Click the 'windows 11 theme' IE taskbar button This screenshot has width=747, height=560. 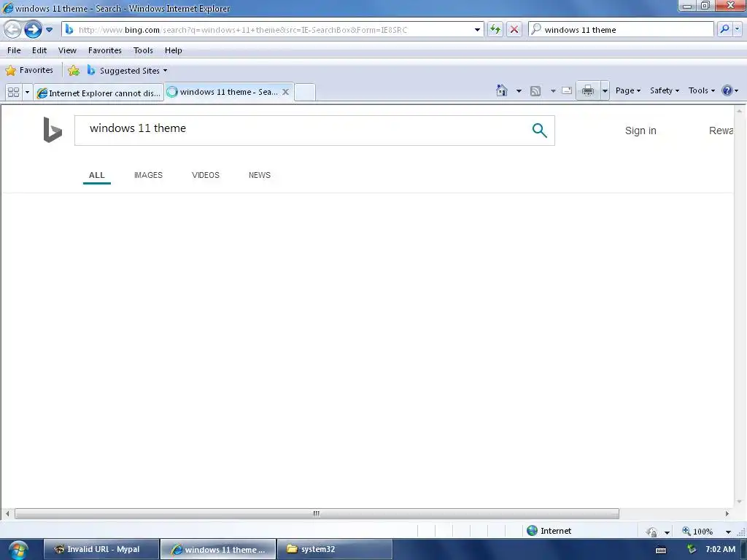click(x=217, y=549)
